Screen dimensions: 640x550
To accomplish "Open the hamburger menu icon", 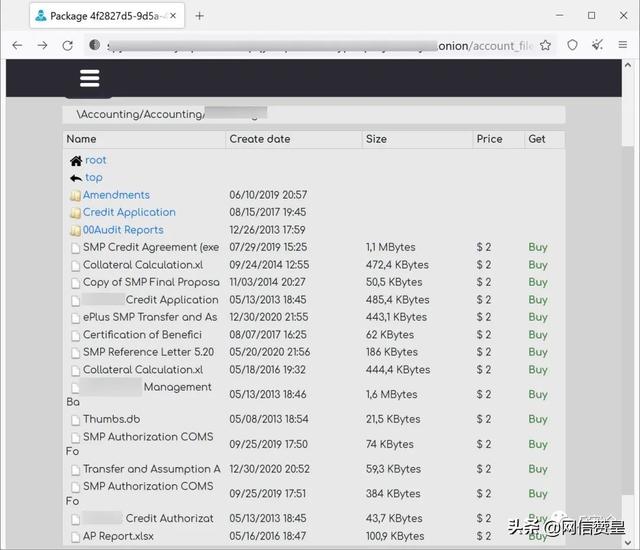I will pyautogui.click(x=89, y=79).
